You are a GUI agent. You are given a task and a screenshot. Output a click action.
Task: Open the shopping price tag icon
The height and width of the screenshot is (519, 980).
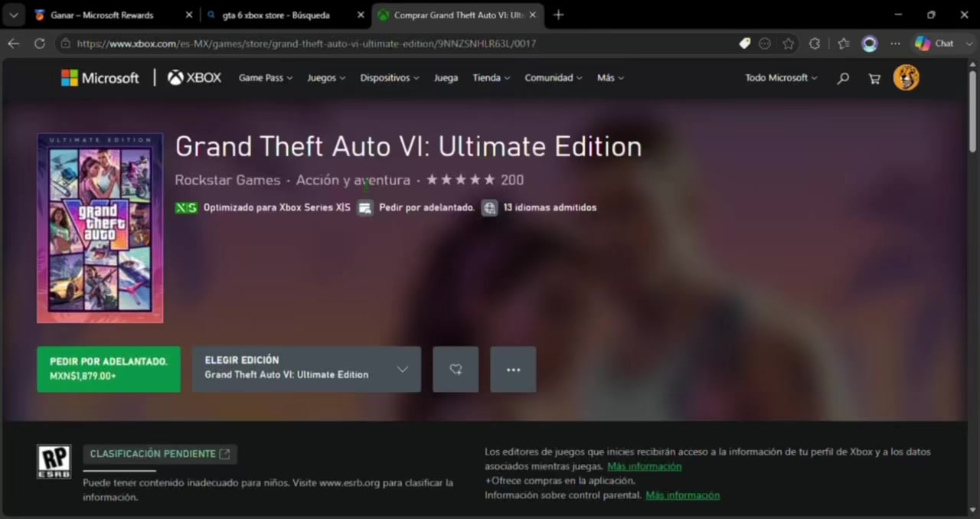(744, 44)
